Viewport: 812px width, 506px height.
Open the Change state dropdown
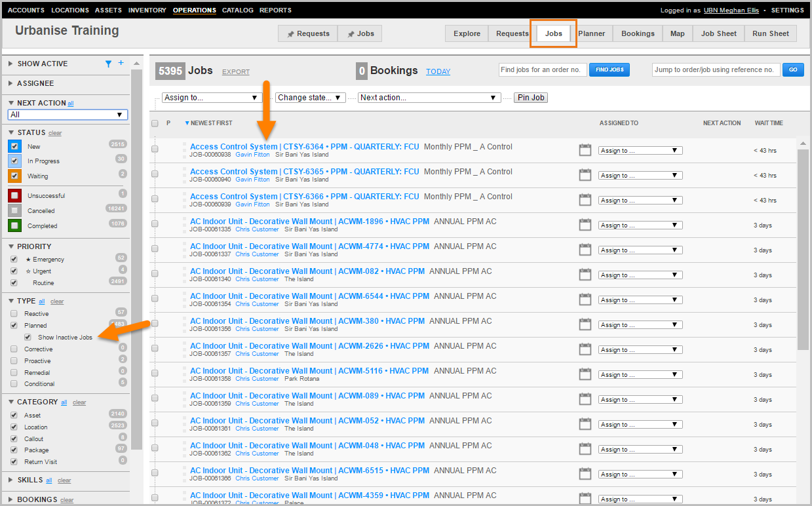[x=310, y=98]
